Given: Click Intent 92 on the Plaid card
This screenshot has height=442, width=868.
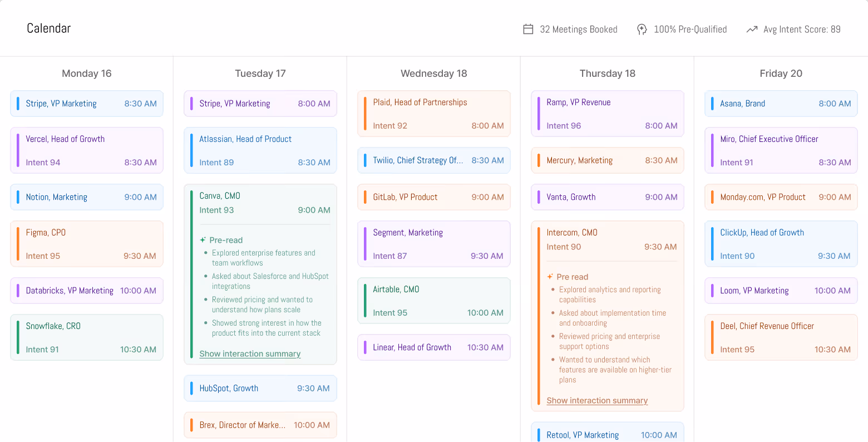Looking at the screenshot, I should tap(390, 126).
